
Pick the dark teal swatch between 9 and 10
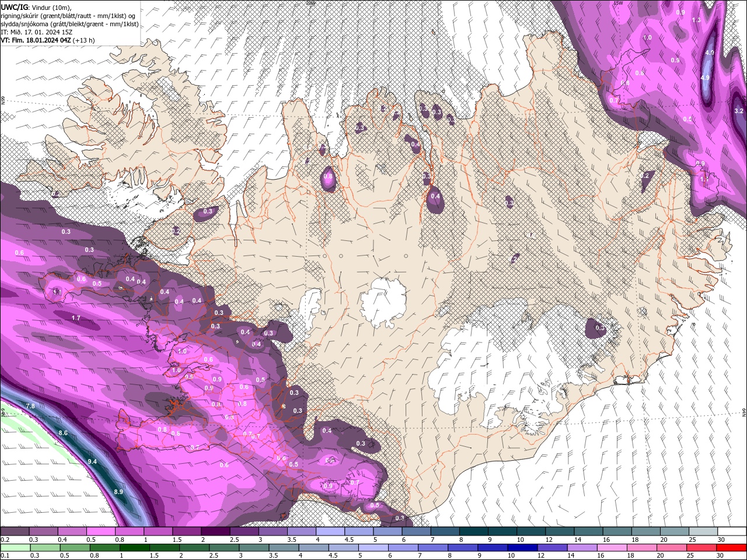point(502,531)
